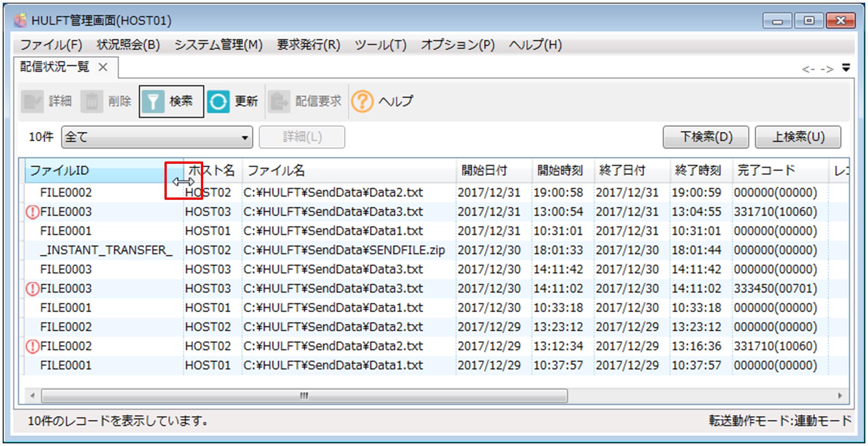Click the 配信要求 toolbar icon
This screenshot has height=446, width=868.
[279, 102]
